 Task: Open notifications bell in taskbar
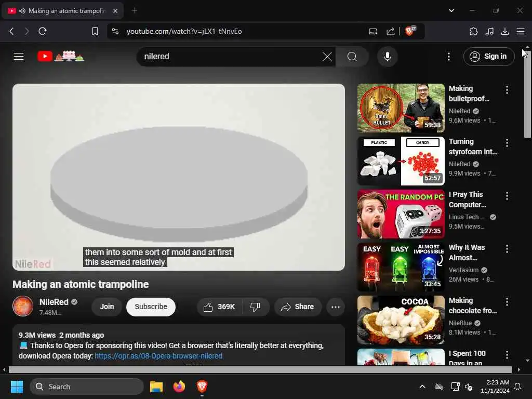click(x=518, y=387)
